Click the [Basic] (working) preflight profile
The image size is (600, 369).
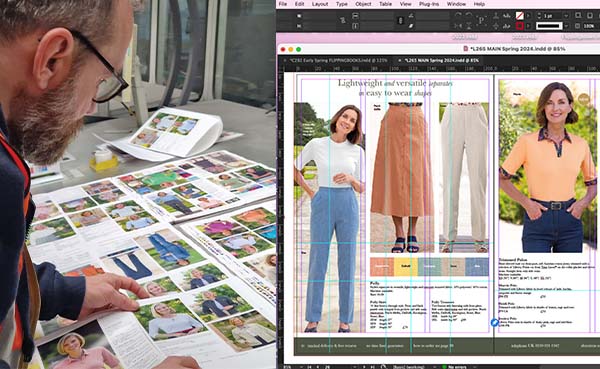(x=409, y=367)
